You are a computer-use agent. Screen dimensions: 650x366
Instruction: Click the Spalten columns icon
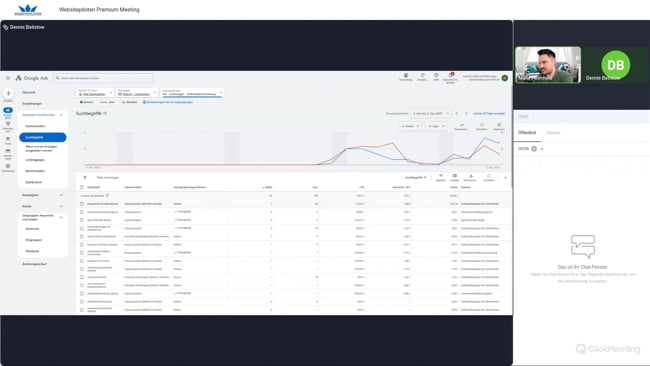coord(455,176)
